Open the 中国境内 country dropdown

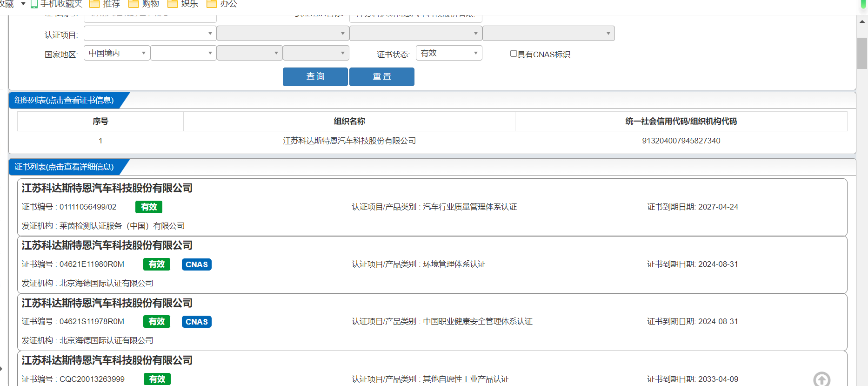point(117,53)
